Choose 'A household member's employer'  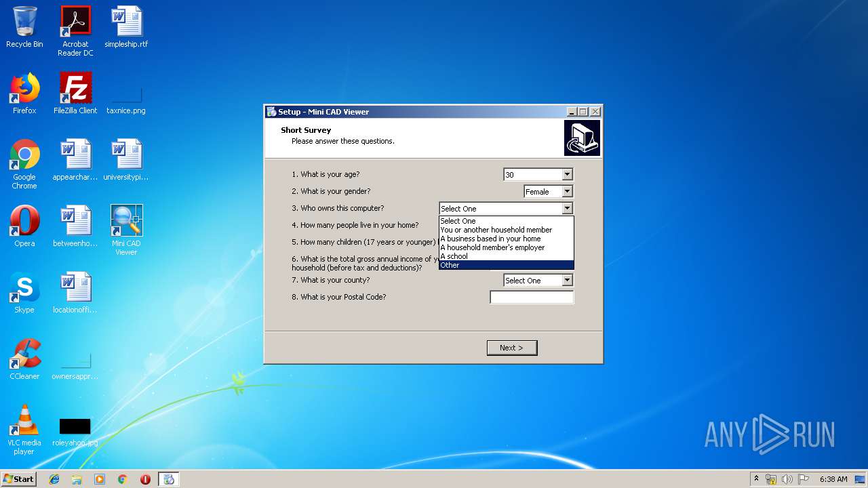[506, 247]
